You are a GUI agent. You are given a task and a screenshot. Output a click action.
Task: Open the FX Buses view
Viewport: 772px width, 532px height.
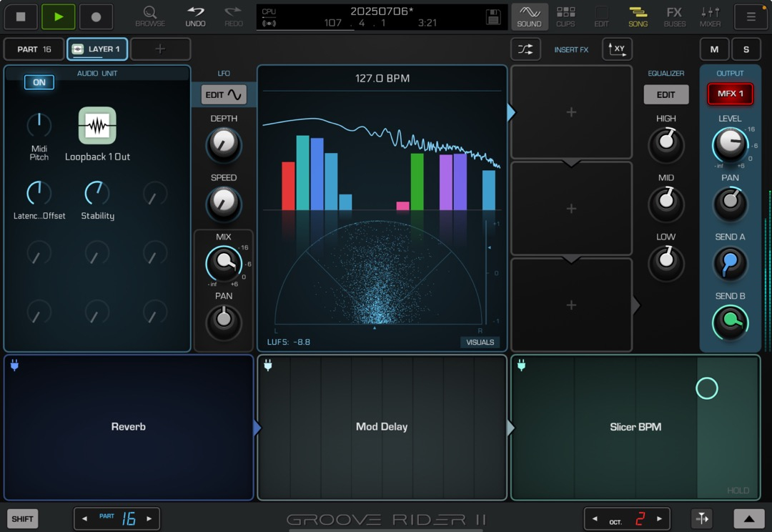pyautogui.click(x=675, y=16)
